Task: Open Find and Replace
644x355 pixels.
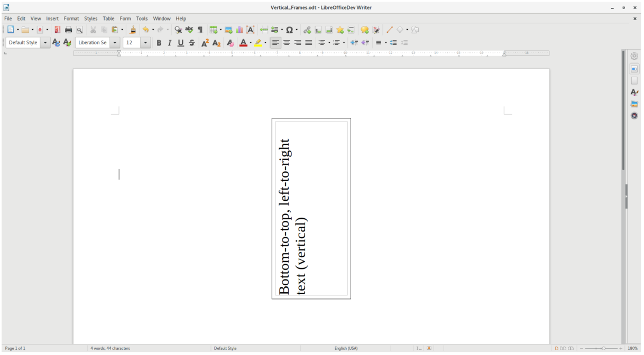Action: pyautogui.click(x=178, y=30)
